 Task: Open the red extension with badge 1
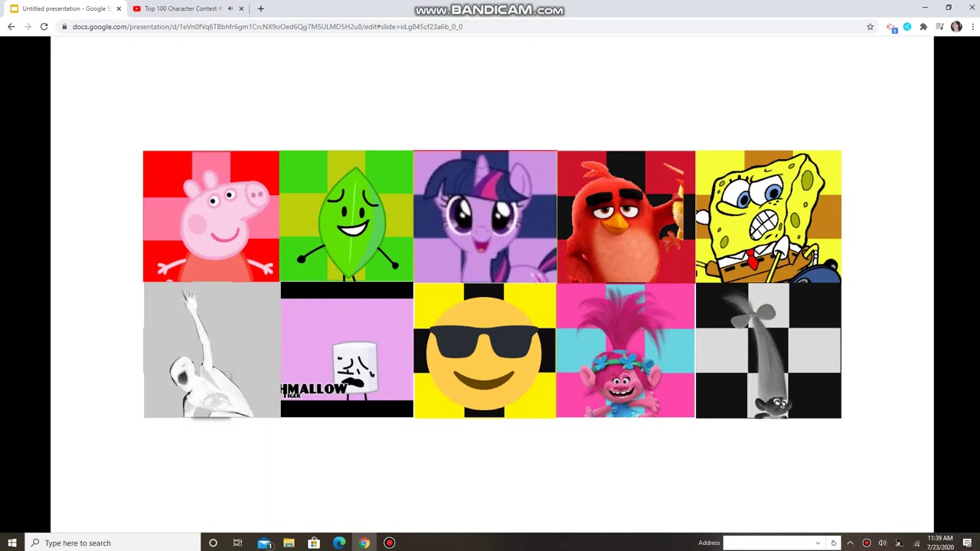(891, 28)
